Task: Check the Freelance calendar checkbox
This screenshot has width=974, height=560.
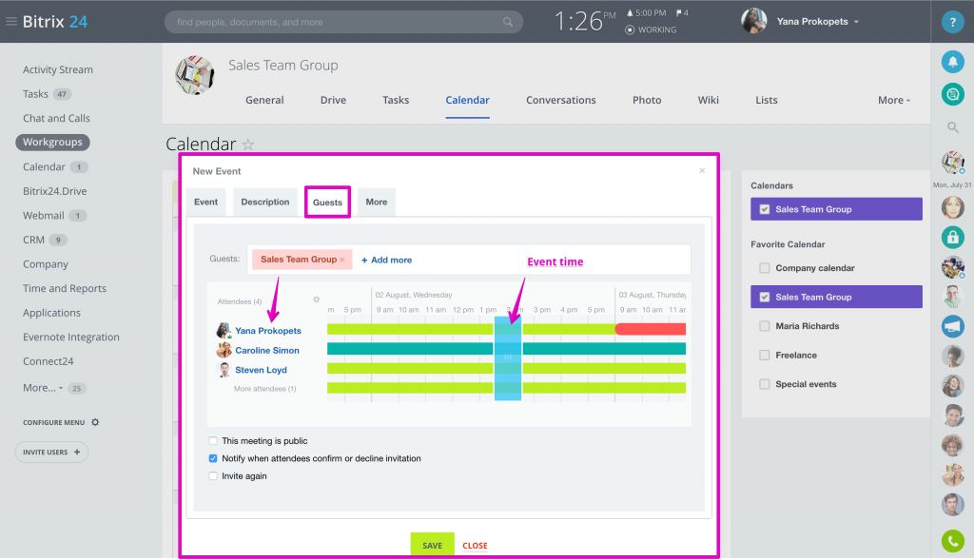Action: click(x=765, y=356)
